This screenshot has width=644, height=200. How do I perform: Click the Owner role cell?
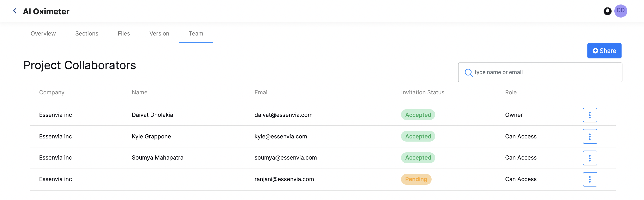coord(514,115)
